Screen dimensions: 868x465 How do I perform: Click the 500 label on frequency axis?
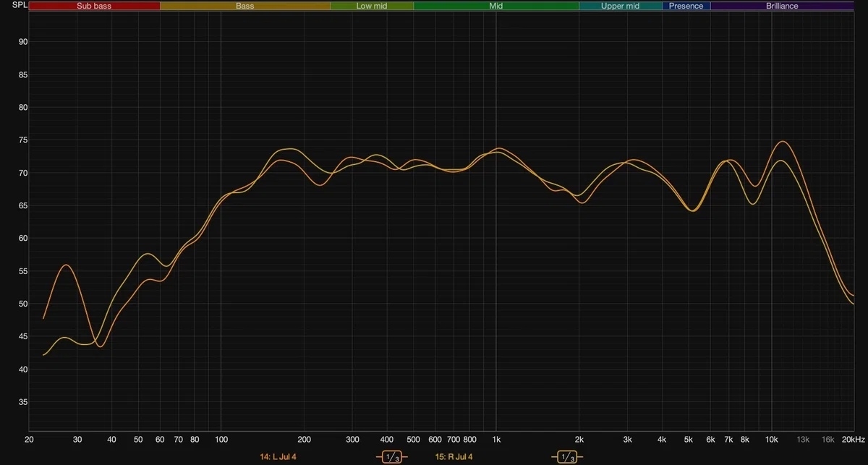414,439
